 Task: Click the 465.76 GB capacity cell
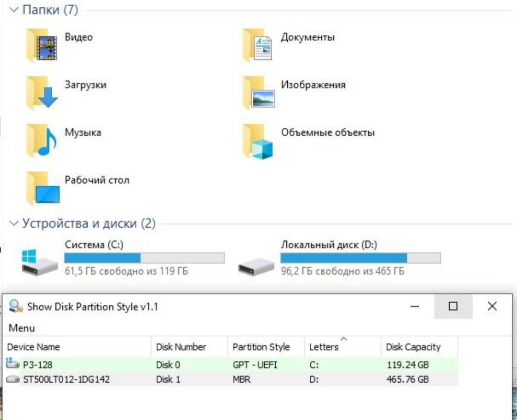point(408,379)
